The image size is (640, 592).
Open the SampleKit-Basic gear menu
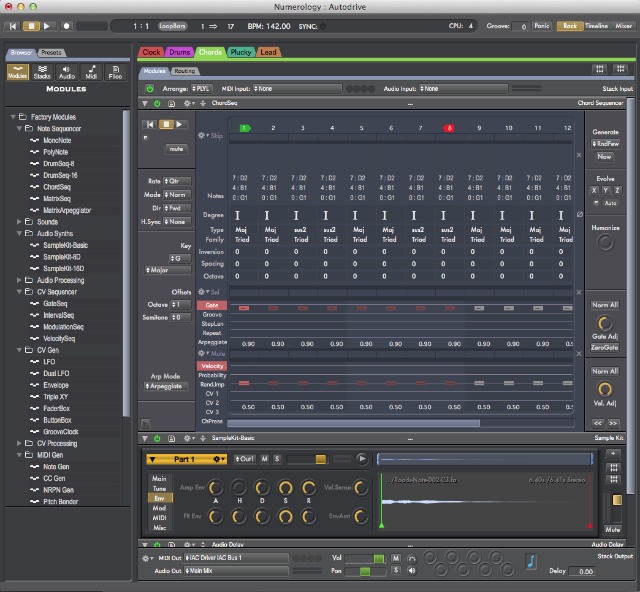click(x=189, y=438)
